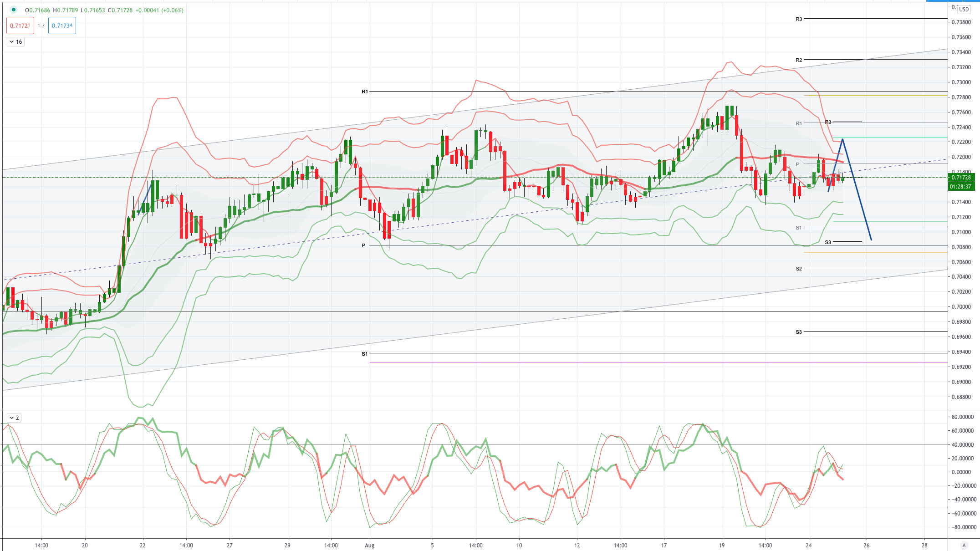Viewport: 980px width, 551px height.
Task: Click the 5 date label on time axis
Action: 432,545
